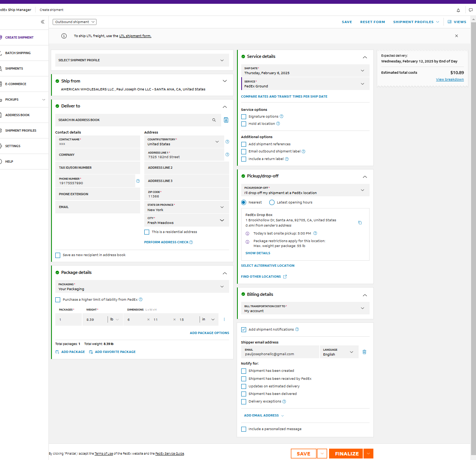Open help for Perform Address Check
The height and width of the screenshot is (460, 476).
point(191,242)
